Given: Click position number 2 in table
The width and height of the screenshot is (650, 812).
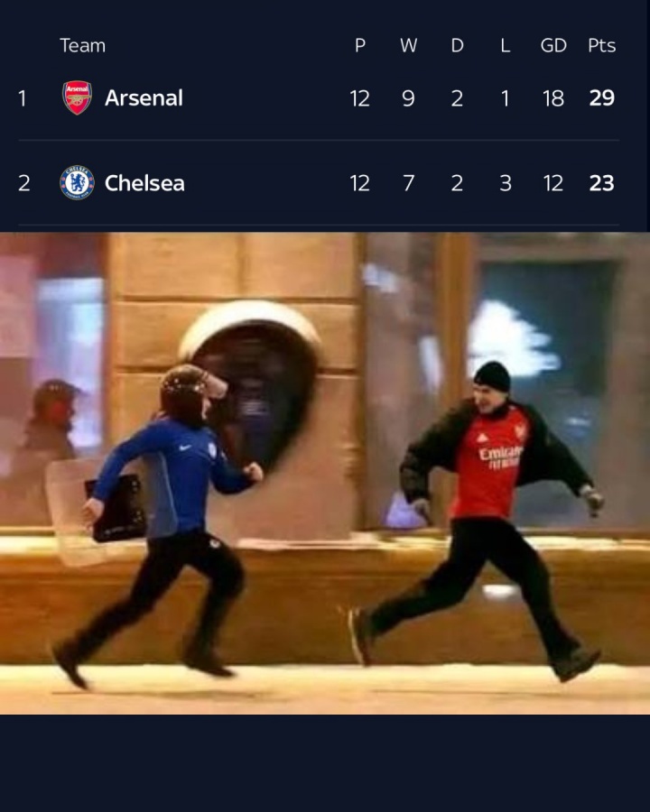Looking at the screenshot, I should (23, 183).
